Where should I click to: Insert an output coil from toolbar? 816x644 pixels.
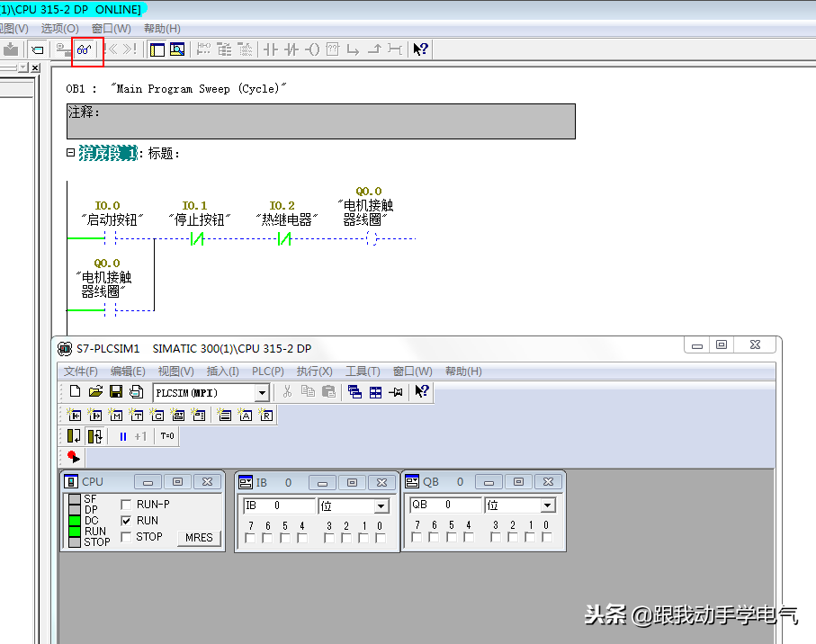pos(312,49)
